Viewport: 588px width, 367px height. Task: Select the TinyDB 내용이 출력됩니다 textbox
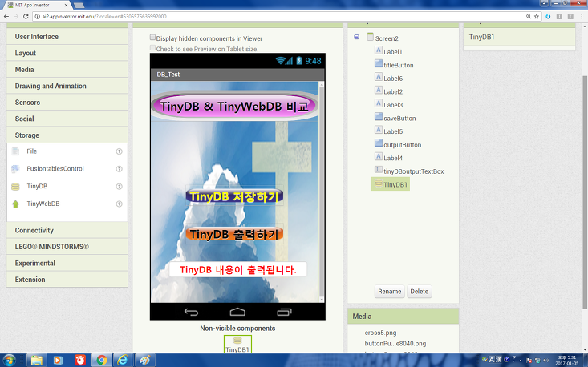click(x=237, y=269)
